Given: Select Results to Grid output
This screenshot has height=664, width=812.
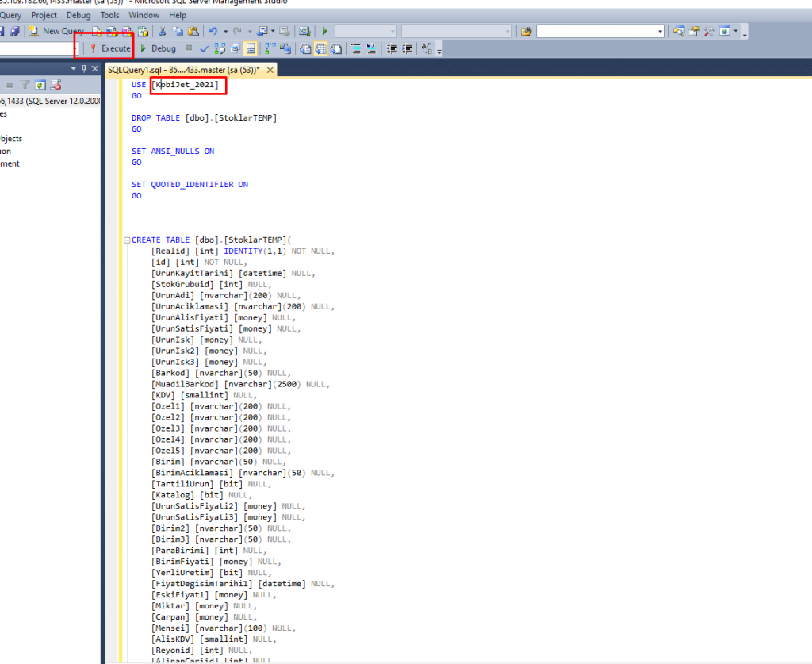Looking at the screenshot, I should [321, 48].
